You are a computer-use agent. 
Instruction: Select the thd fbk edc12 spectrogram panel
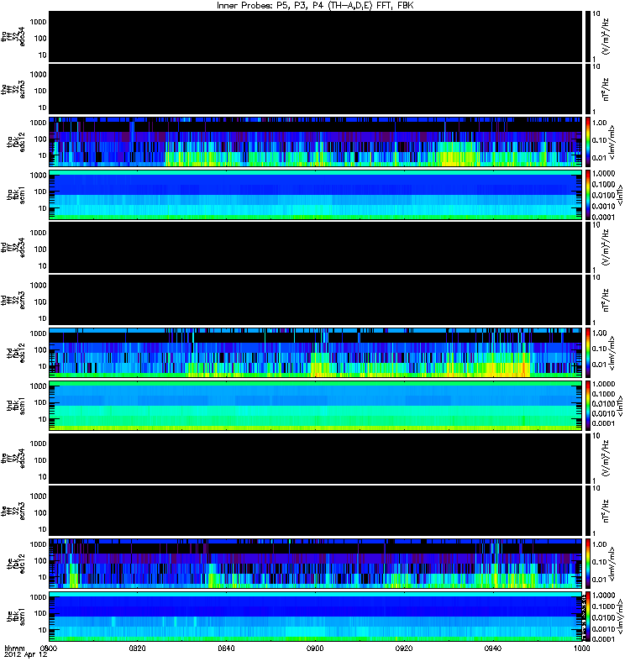(316, 353)
